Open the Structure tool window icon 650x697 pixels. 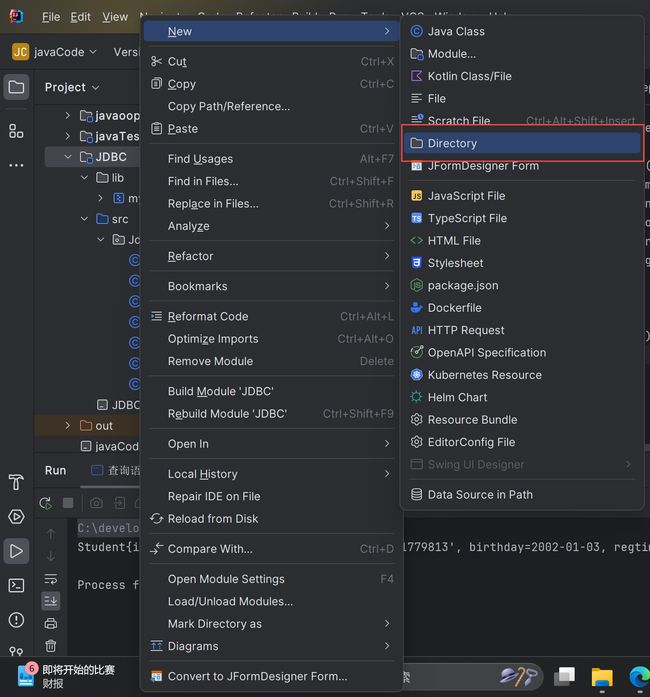point(16,131)
